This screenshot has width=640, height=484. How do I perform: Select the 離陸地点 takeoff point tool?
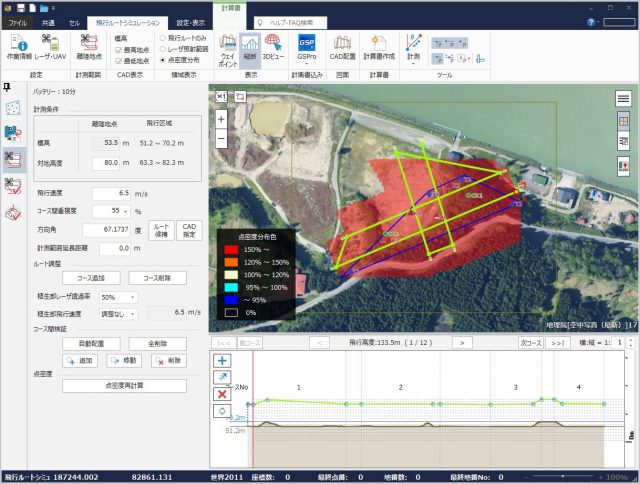click(89, 47)
